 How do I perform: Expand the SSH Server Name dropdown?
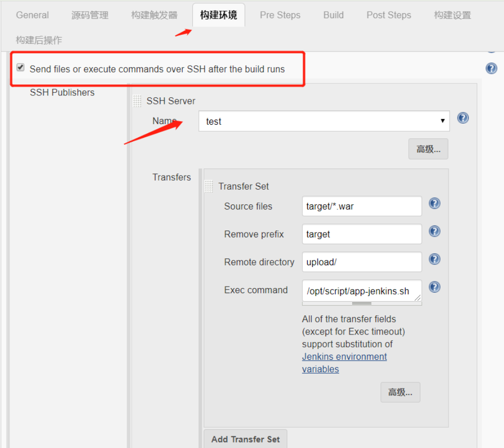pos(324,121)
